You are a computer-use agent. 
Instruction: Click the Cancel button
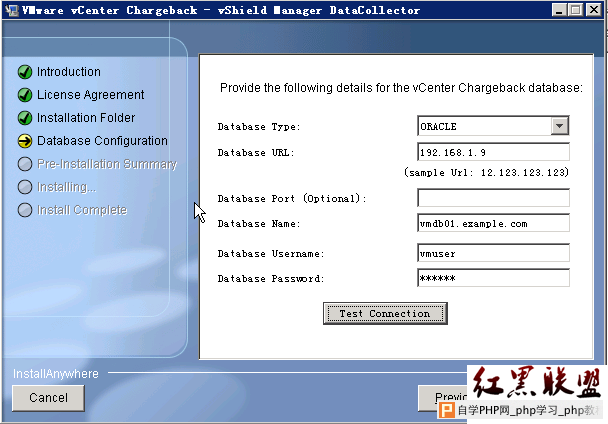(48, 398)
